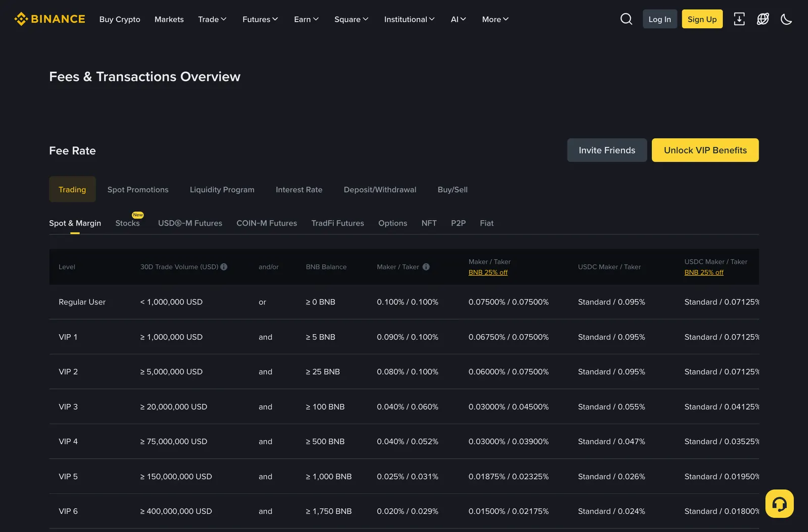This screenshot has height=532, width=808.
Task: Click the Sign Up button
Action: tap(702, 19)
